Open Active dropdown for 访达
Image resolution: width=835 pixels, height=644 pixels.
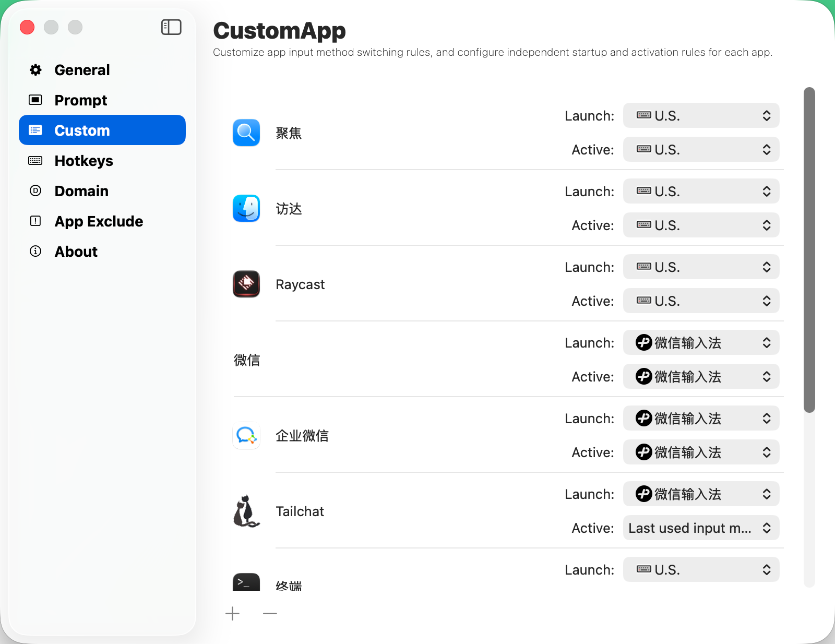tap(701, 225)
